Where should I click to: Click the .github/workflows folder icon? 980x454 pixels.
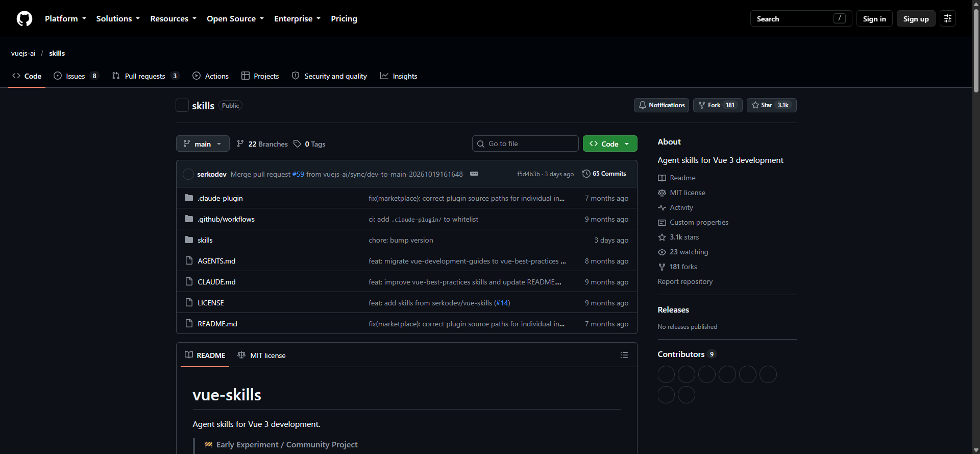[x=189, y=219]
